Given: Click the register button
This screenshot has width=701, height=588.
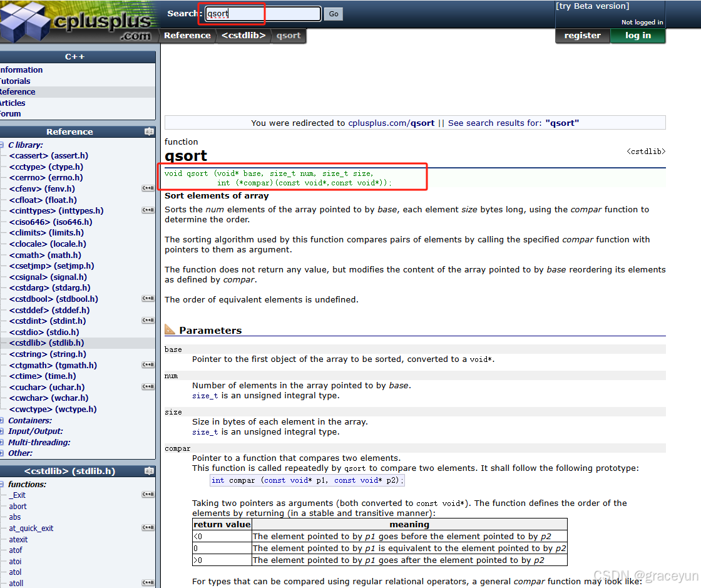Looking at the screenshot, I should pyautogui.click(x=583, y=35).
